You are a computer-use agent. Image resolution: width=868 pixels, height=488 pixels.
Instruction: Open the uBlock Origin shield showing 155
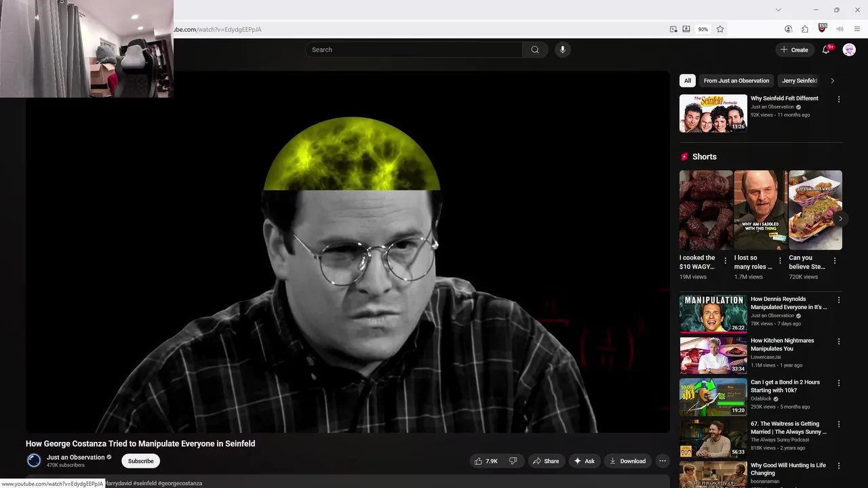click(x=823, y=28)
